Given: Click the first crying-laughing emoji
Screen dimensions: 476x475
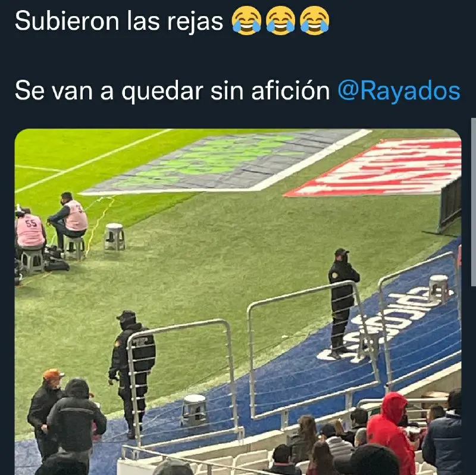Looking at the screenshot, I should pos(246,21).
